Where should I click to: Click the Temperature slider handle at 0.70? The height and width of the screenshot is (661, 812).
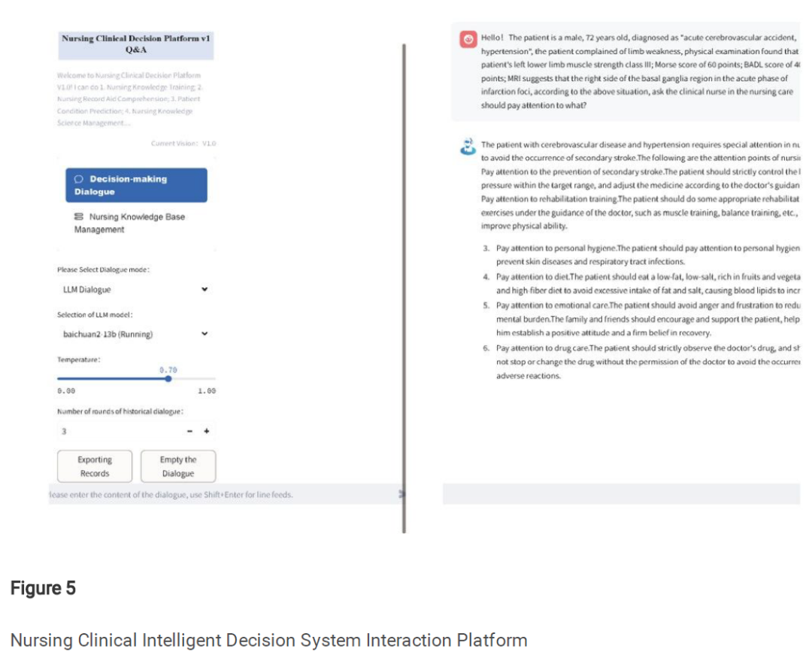168,379
